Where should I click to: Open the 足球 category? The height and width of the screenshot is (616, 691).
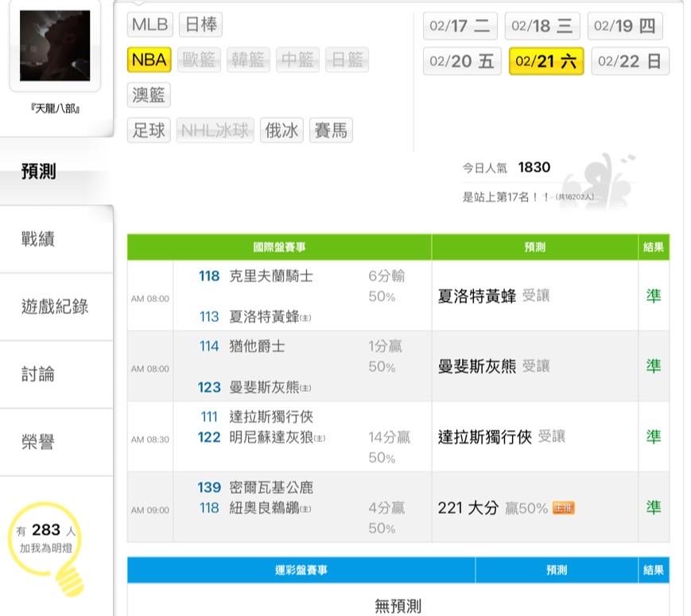(x=149, y=130)
